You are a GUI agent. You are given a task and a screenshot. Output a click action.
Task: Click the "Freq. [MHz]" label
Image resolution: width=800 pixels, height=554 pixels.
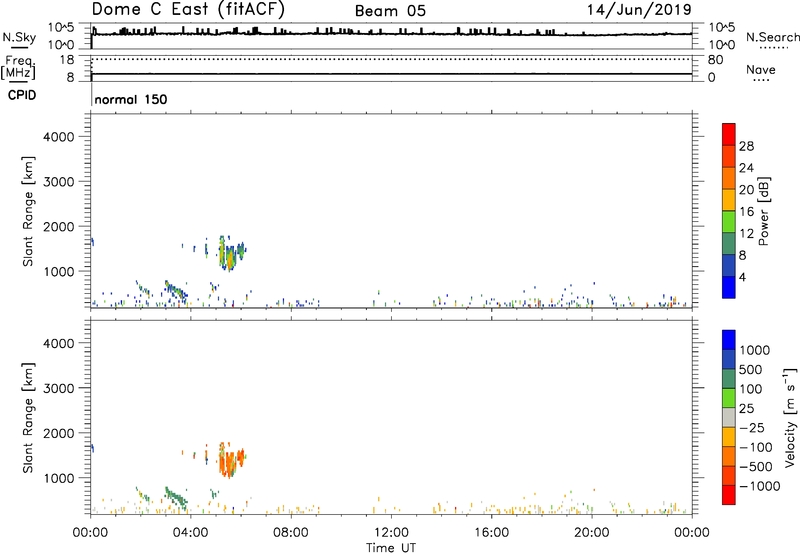tap(18, 68)
